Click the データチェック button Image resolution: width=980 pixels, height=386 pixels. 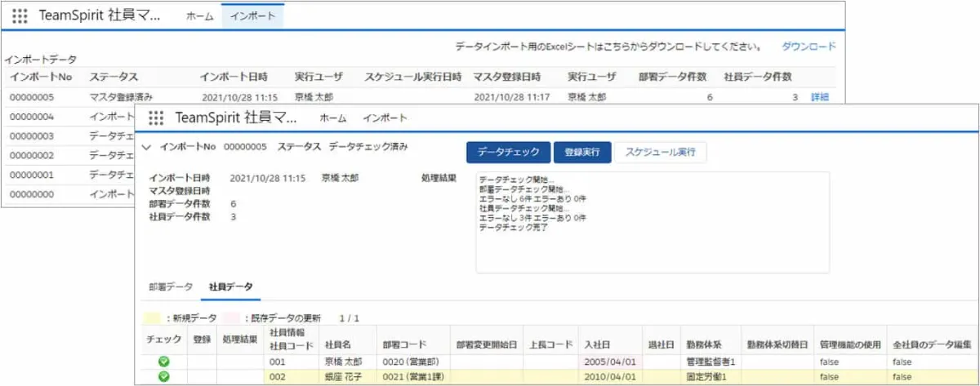(x=508, y=153)
